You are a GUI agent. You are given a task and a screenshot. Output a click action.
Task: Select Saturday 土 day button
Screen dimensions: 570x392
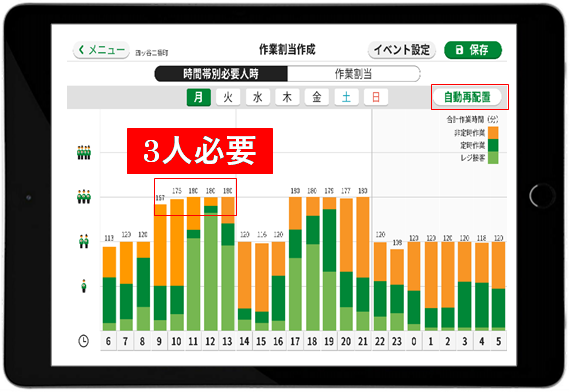pos(346,97)
